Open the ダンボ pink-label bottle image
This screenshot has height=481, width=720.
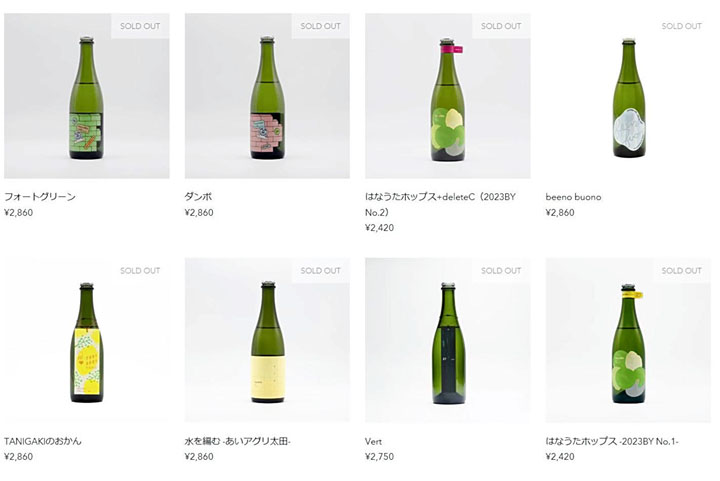pos(267,95)
